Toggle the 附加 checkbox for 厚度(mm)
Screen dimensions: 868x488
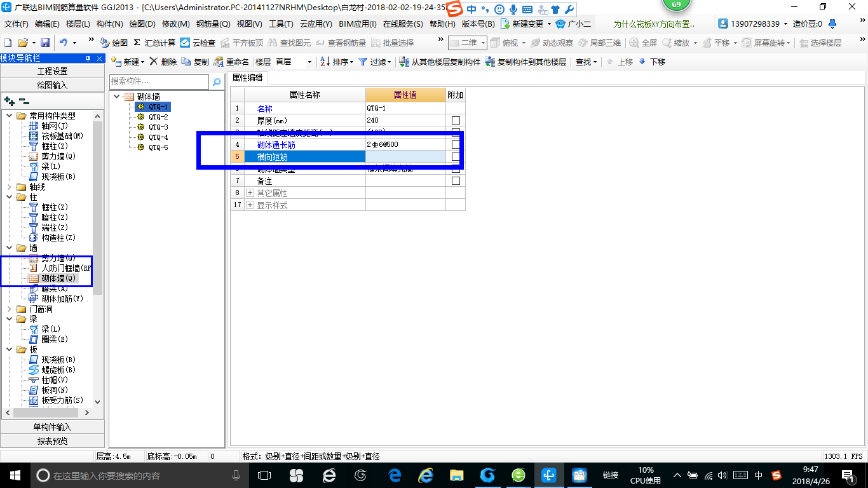point(456,120)
